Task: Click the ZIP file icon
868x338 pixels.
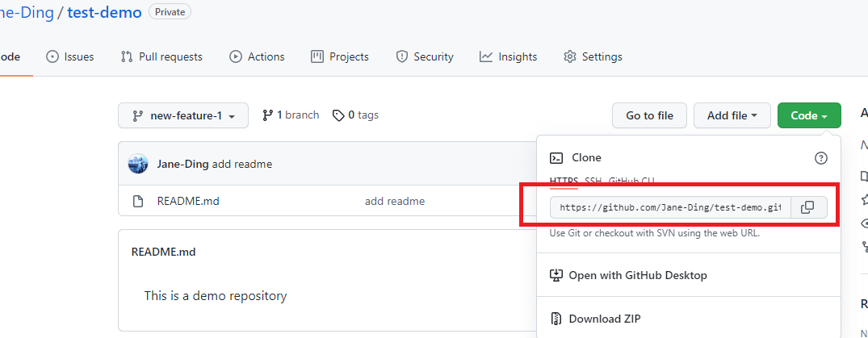Action: (x=556, y=319)
